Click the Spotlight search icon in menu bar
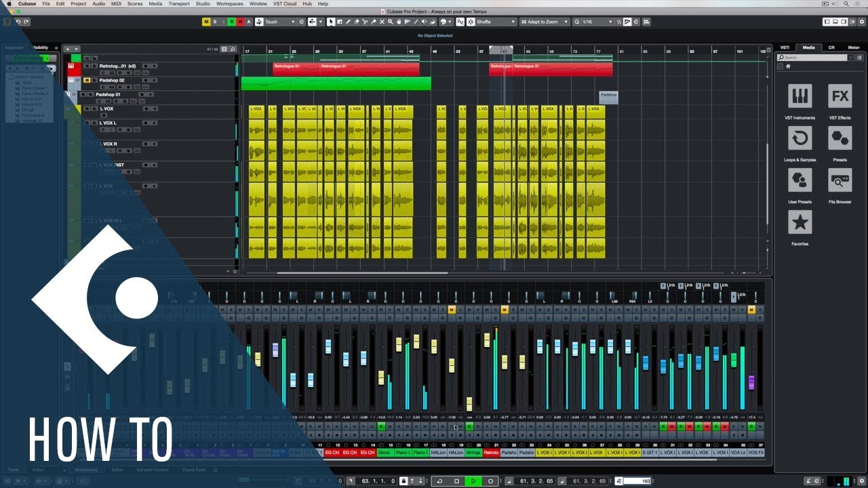This screenshot has width=868, height=488. (x=847, y=3)
